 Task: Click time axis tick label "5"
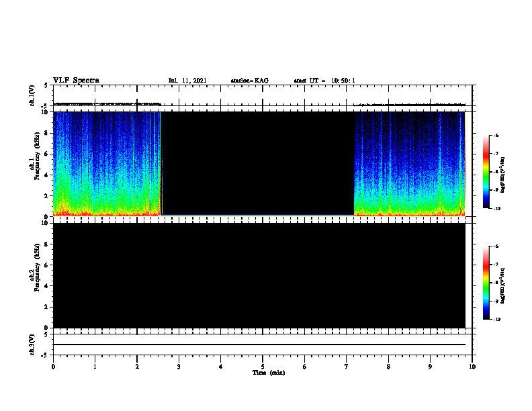pos(263,367)
